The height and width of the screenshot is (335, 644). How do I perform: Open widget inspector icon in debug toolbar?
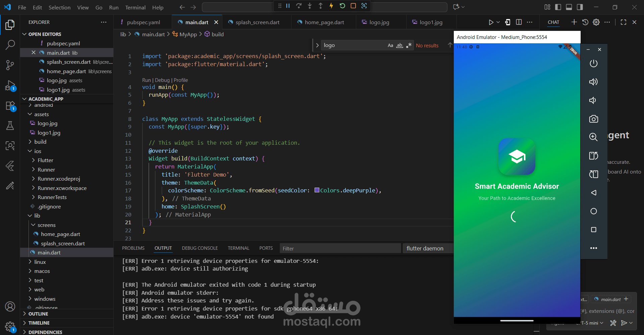364,6
